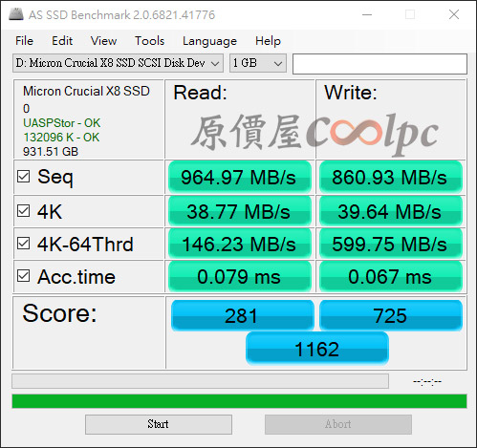Click the Start button
The image size is (477, 448).
[x=159, y=424]
